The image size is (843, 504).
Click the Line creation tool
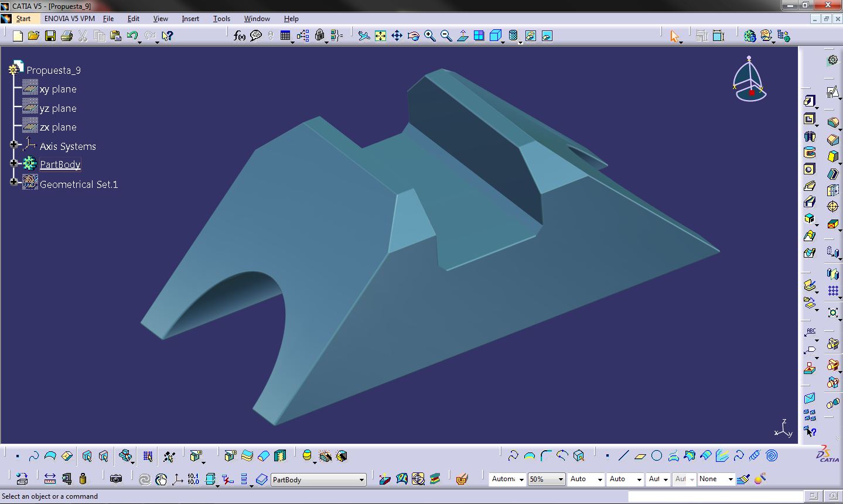(624, 455)
